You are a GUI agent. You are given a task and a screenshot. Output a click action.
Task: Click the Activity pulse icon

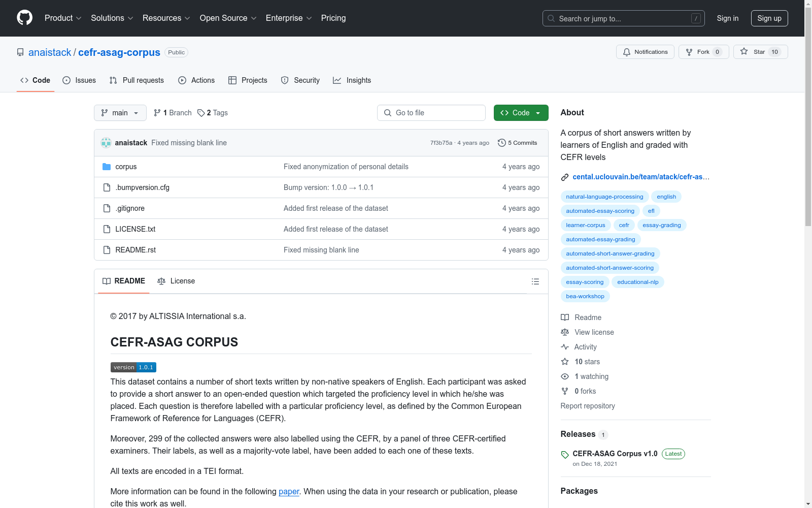[x=565, y=347]
